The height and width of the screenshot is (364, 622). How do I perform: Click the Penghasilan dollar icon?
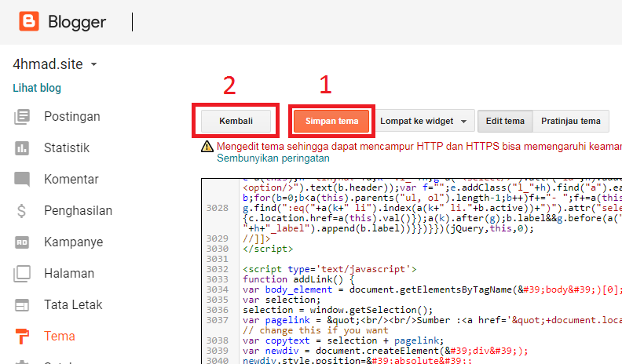(x=22, y=211)
